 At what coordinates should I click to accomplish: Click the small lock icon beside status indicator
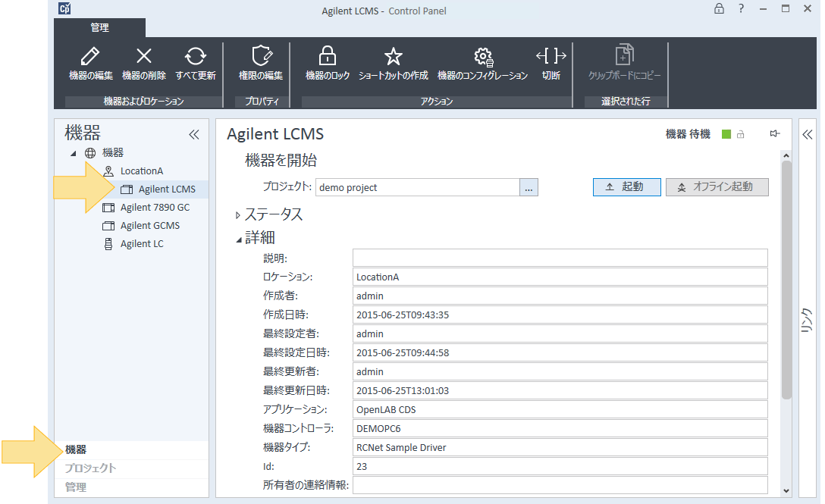(741, 134)
